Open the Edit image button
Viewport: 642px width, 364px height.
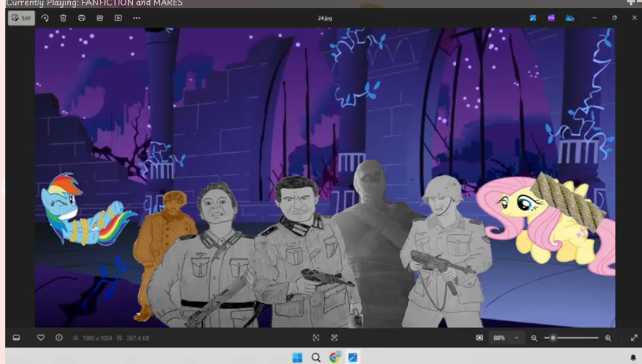tap(21, 18)
